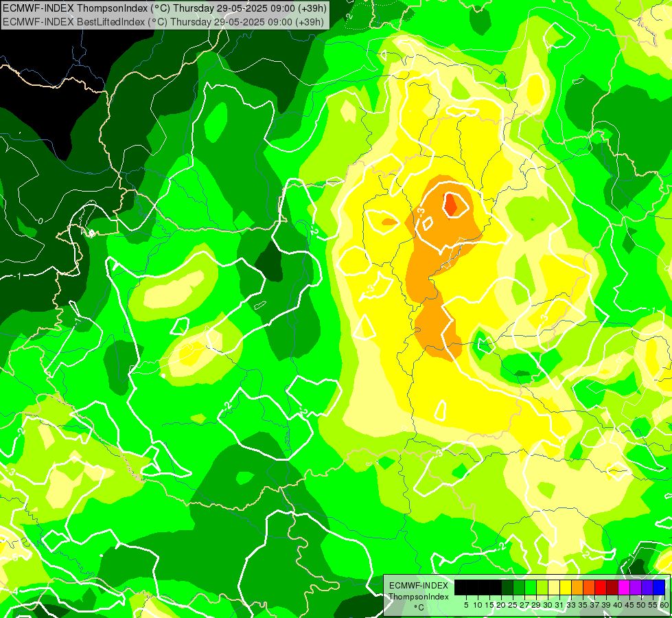This screenshot has height=618, width=672.
Task: Click legend scale value '5'
Action: (466, 605)
